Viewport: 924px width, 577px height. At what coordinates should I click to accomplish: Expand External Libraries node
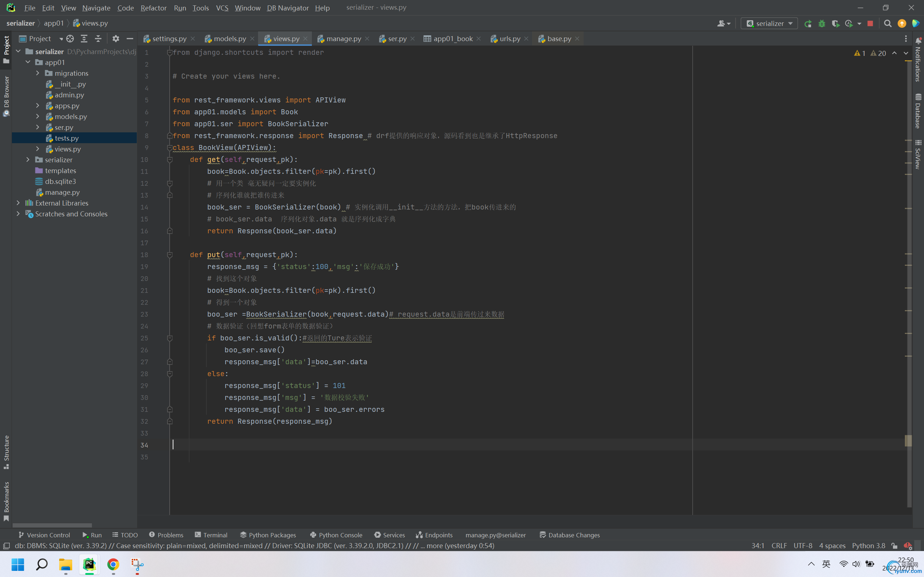point(18,203)
